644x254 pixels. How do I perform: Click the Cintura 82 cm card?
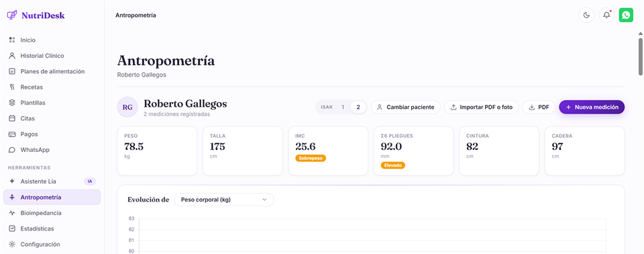[499, 151]
